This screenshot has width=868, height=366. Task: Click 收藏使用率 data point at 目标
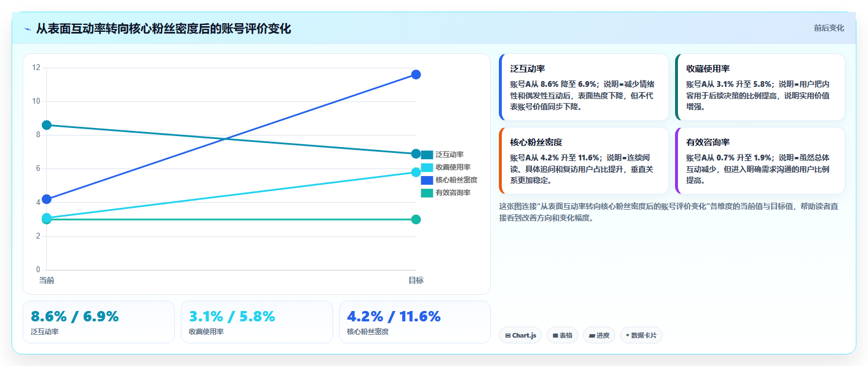pos(415,172)
